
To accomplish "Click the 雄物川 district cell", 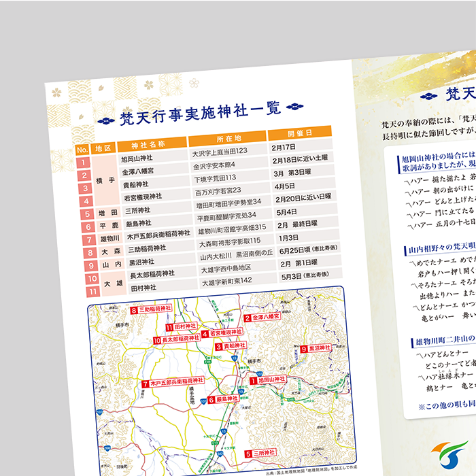I will [x=110, y=239].
